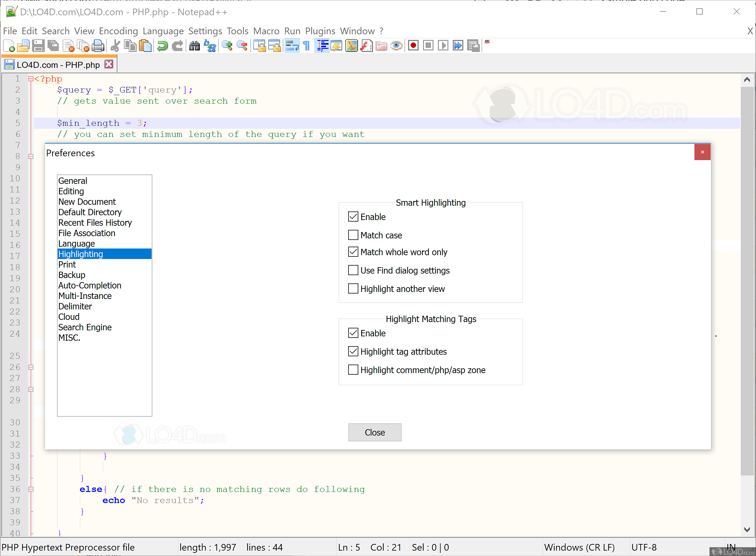Disable Highlight tag attributes checkbox
756x556 pixels.
353,351
